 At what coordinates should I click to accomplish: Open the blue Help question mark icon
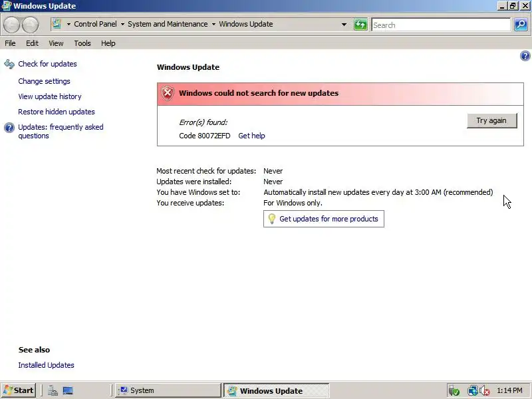[525, 56]
